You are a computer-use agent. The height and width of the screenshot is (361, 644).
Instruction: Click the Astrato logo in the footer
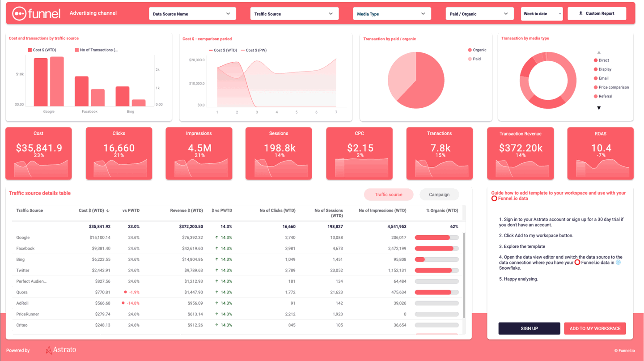[60, 350]
